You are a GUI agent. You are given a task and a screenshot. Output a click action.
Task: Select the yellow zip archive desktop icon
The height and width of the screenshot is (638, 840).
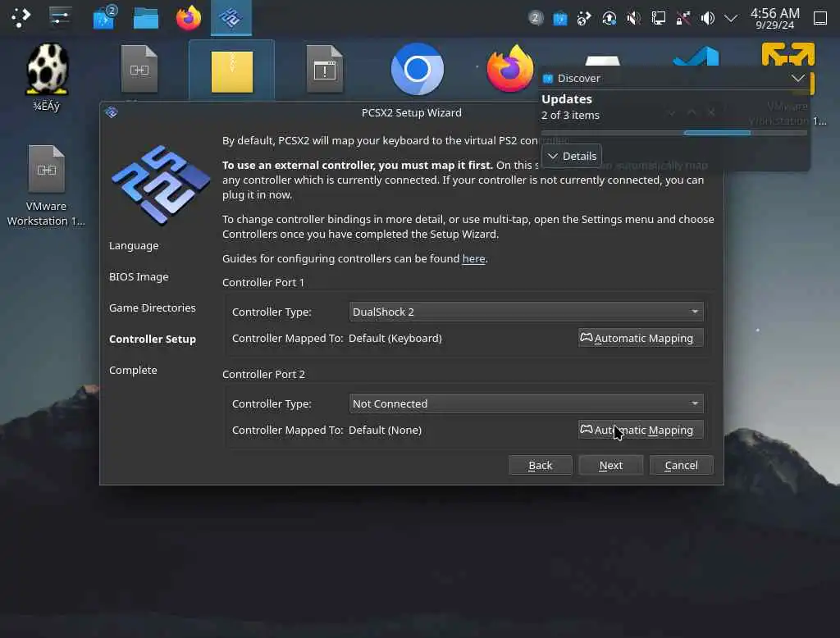click(231, 71)
